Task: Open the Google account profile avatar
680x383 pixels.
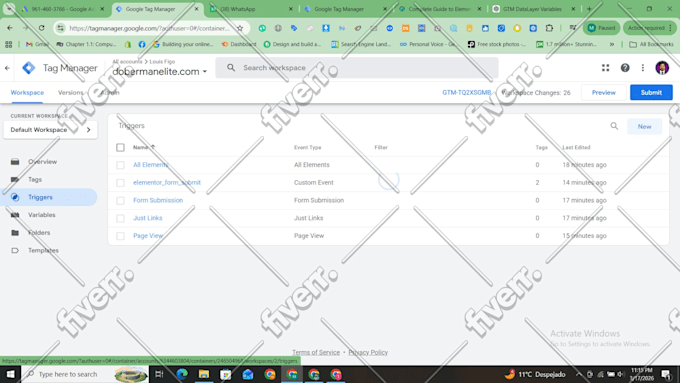Action: pos(662,68)
